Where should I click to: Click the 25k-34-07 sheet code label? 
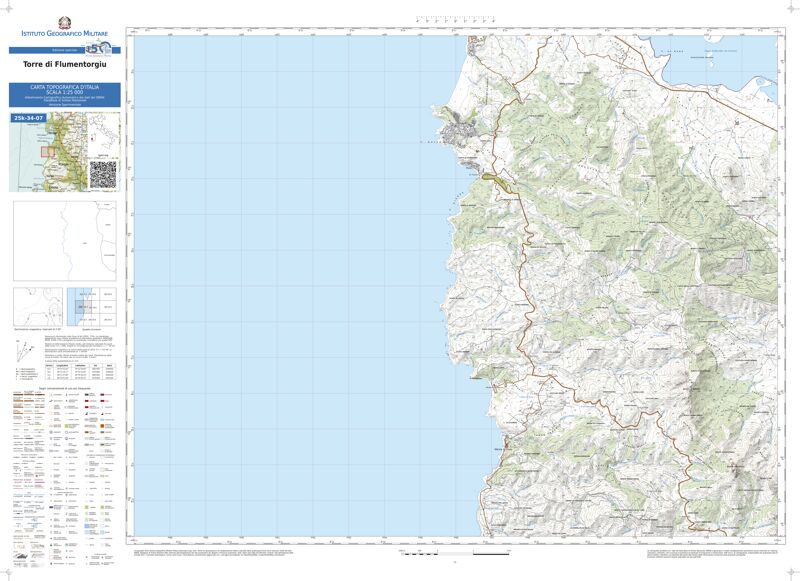coord(29,118)
